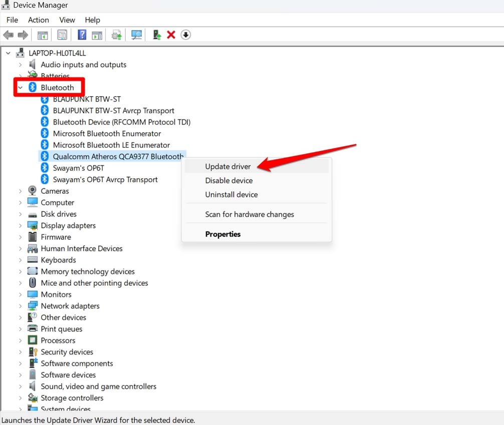Screen dimensions: 504x425
Task: Expand Audio inputs and outputs
Action: [21, 65]
